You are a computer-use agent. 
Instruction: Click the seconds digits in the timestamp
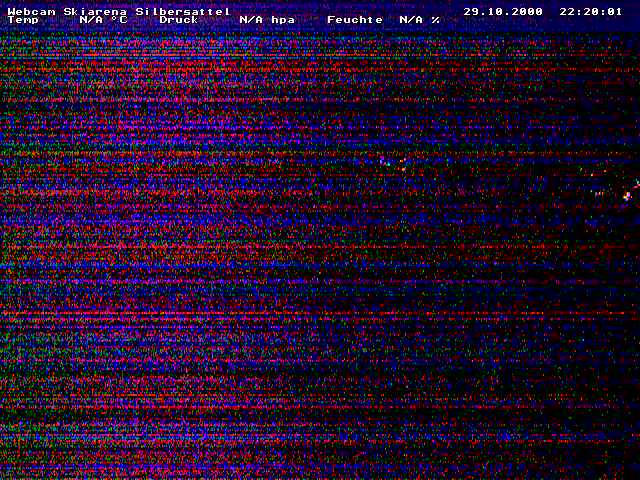(615, 12)
